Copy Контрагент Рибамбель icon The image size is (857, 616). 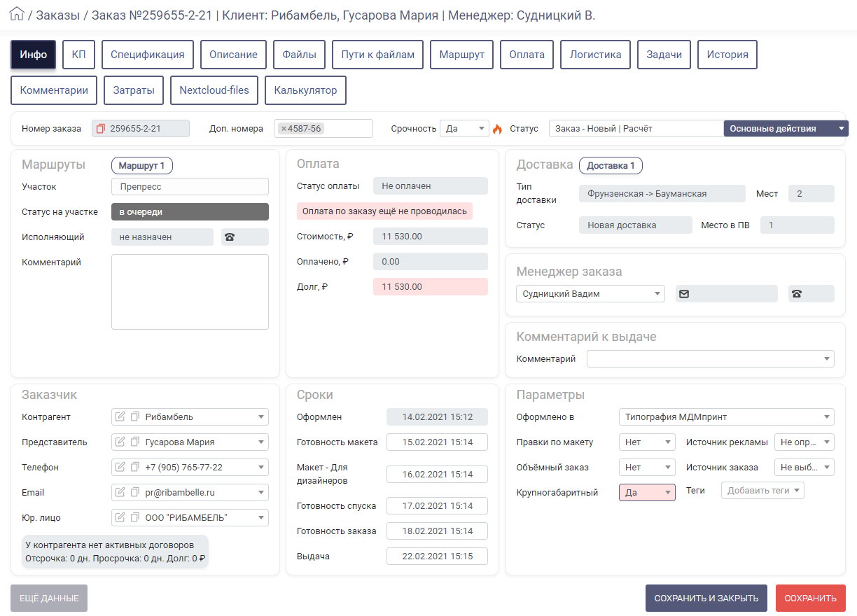click(135, 417)
